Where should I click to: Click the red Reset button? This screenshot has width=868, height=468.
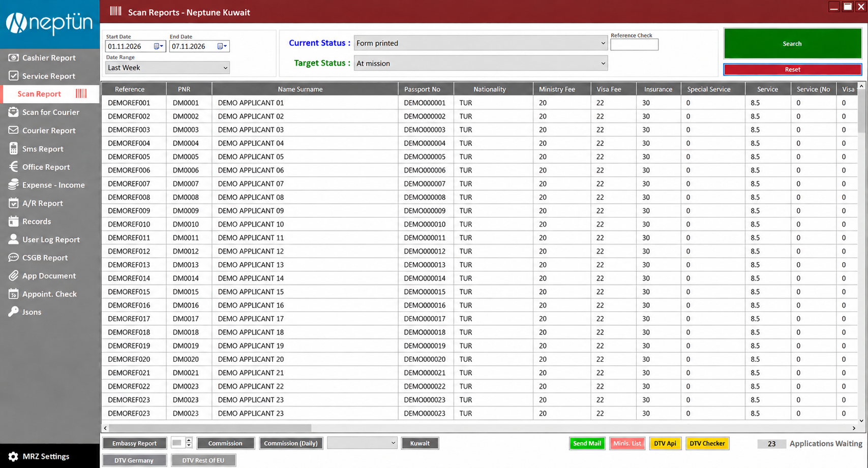coord(792,69)
